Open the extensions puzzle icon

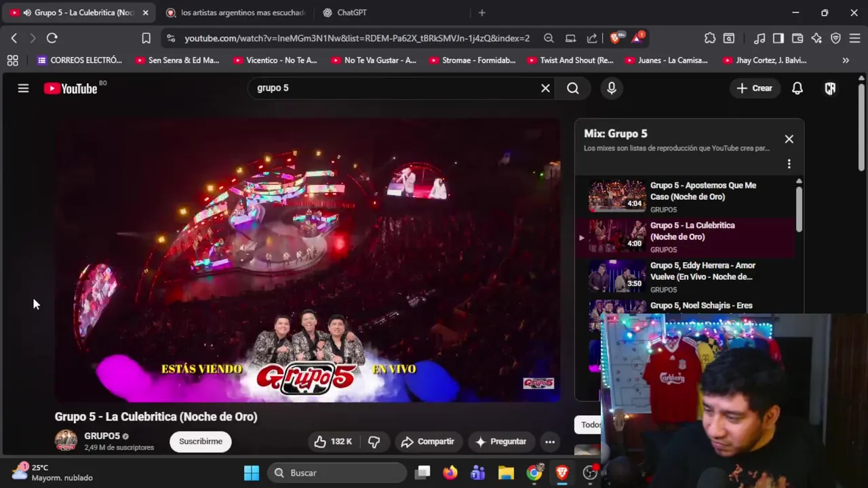(x=710, y=39)
